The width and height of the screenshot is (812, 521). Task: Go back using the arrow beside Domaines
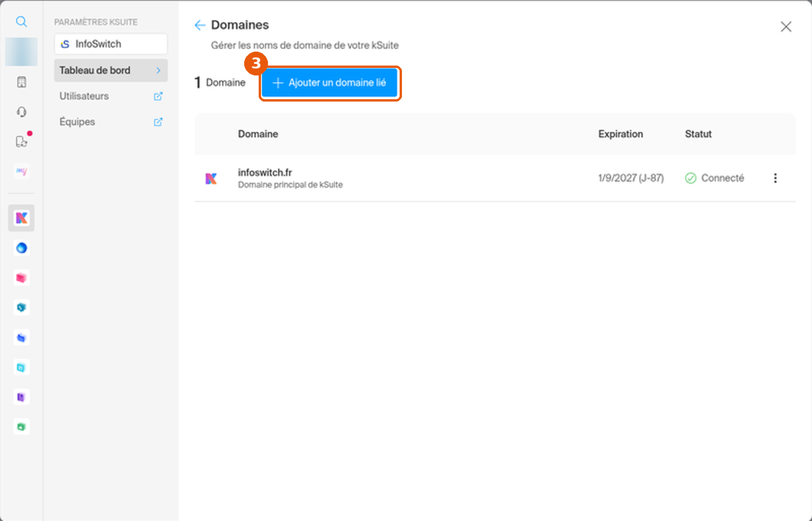click(x=200, y=25)
